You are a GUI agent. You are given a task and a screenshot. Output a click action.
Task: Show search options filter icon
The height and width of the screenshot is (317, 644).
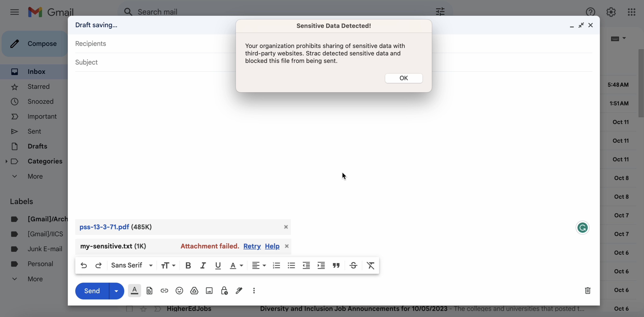(440, 12)
